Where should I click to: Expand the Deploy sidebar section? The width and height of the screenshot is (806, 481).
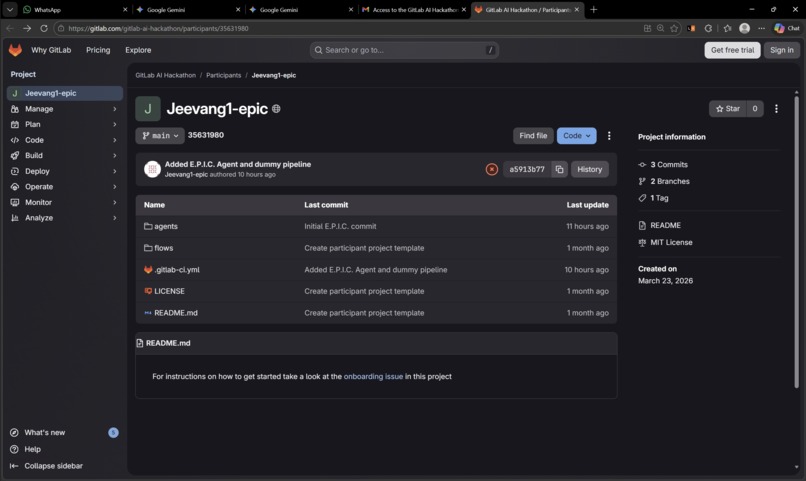pos(65,171)
